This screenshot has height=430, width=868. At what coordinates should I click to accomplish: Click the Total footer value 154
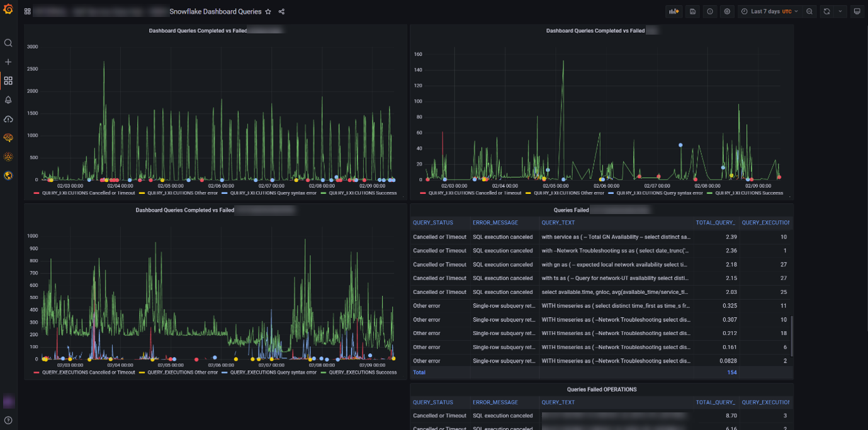click(731, 372)
